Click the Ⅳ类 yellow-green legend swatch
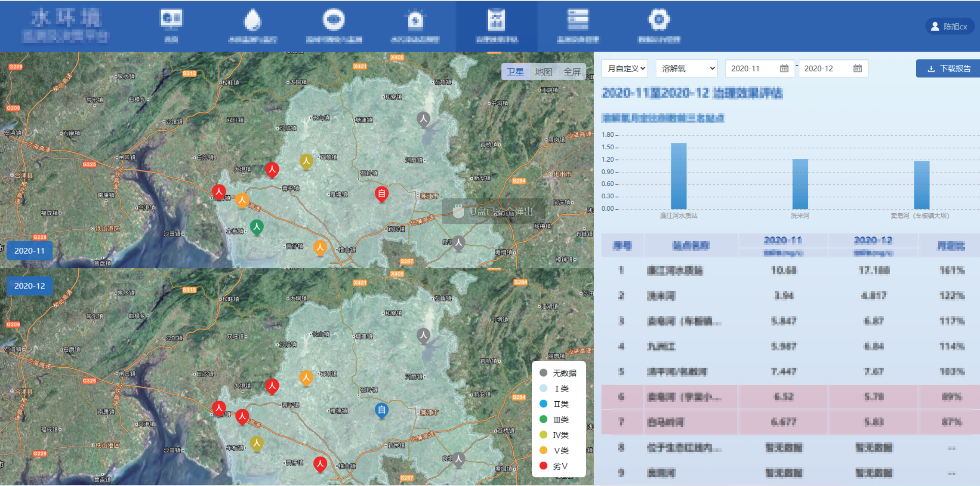The width and height of the screenshot is (980, 486). pos(543,435)
